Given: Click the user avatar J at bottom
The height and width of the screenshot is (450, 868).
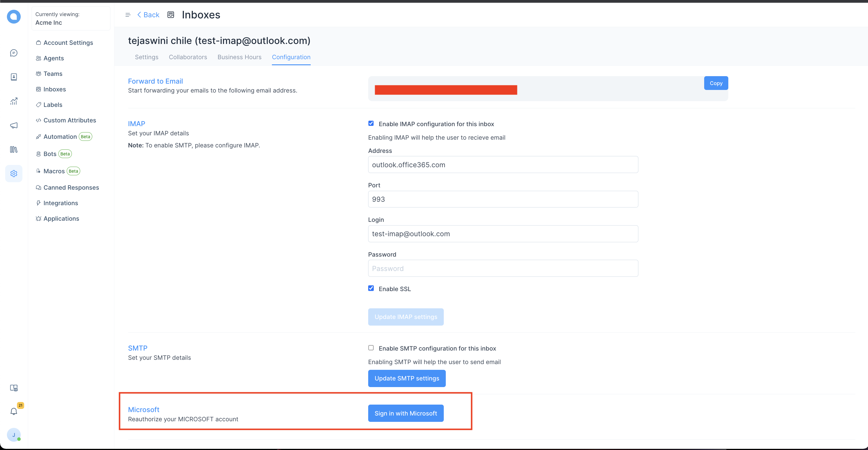Looking at the screenshot, I should tap(14, 435).
